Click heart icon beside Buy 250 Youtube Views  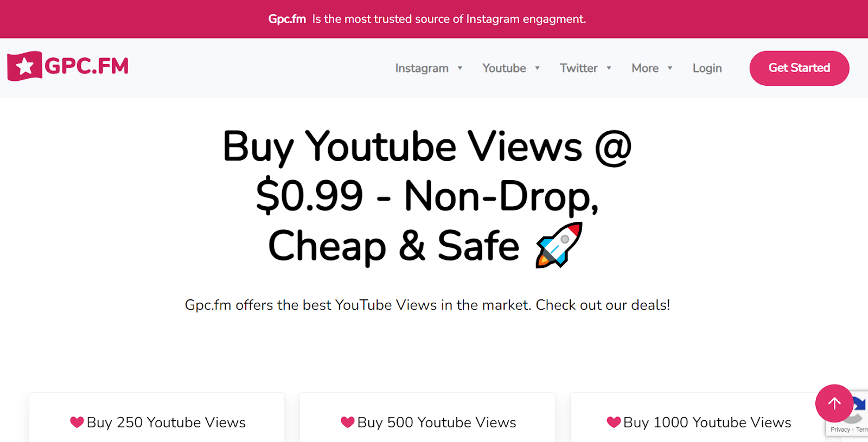point(77,422)
